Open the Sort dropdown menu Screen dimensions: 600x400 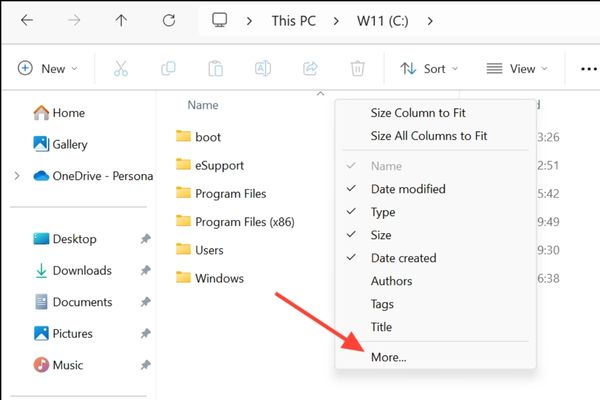(x=429, y=69)
